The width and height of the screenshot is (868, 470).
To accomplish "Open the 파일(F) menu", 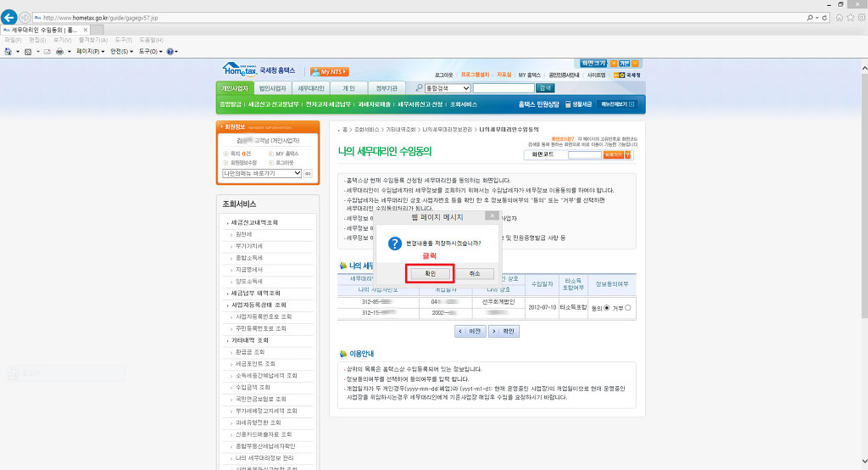I will [13, 41].
